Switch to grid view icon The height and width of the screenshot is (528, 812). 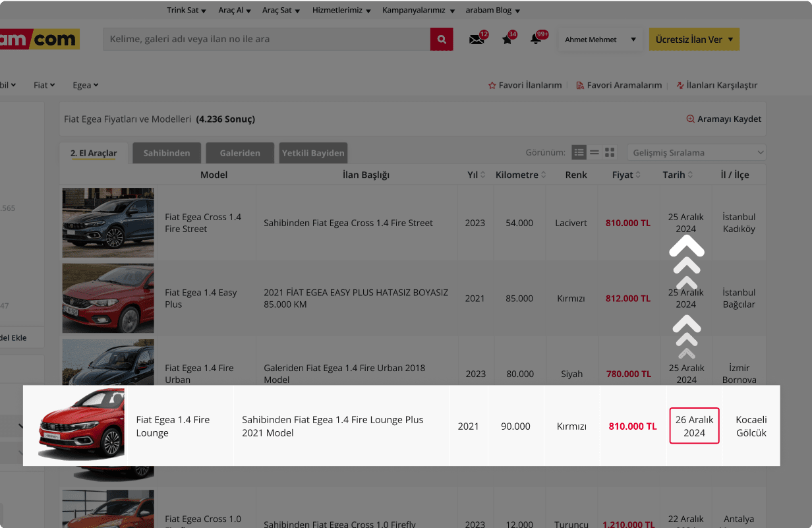point(610,152)
